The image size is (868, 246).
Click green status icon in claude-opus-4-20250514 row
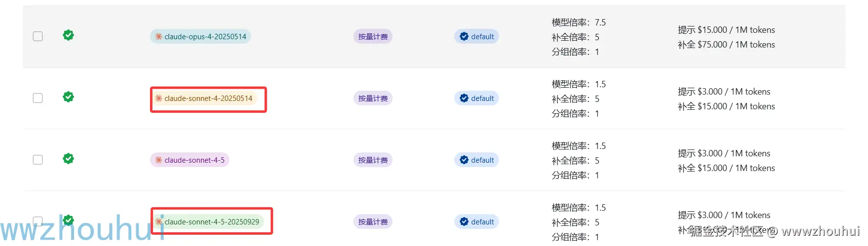69,35
